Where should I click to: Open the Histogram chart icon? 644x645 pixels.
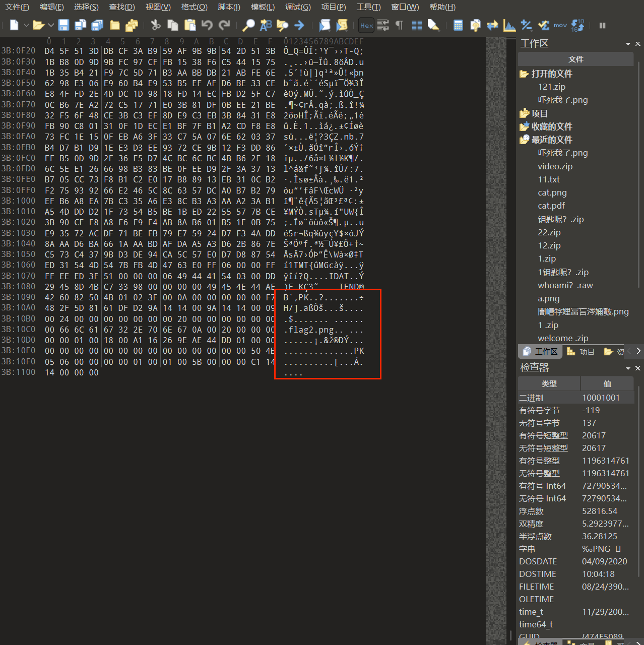click(x=509, y=25)
